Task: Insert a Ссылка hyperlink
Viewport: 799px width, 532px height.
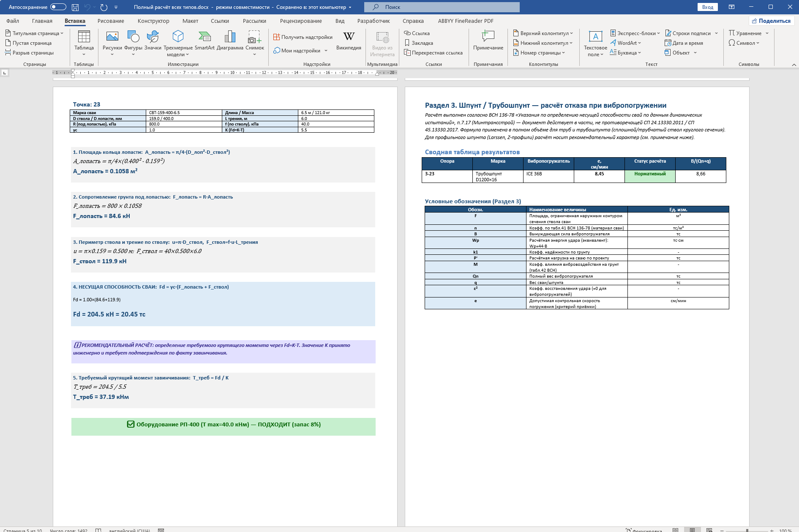Action: tap(417, 33)
